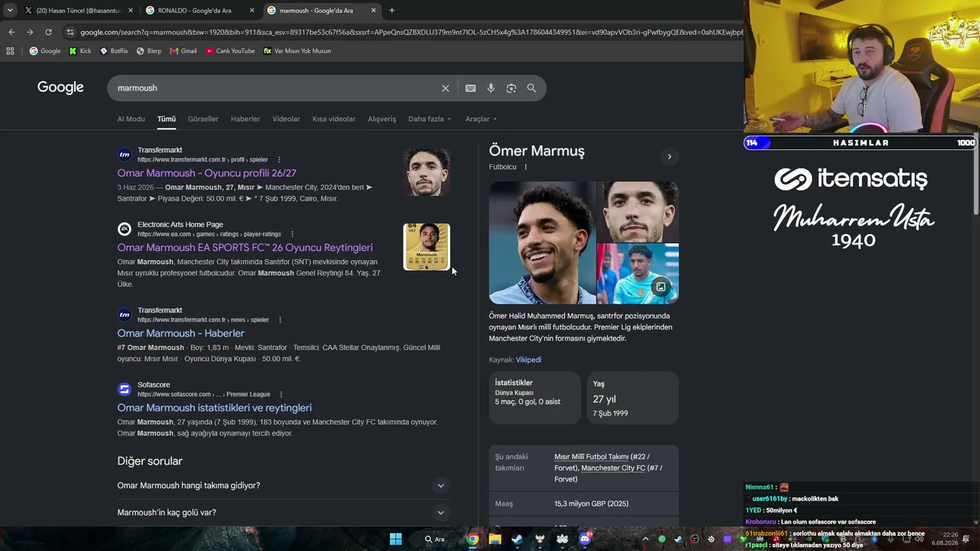980x551 pixels.
Task: Switch to the RONALDO Google search tab
Action: tap(200, 11)
